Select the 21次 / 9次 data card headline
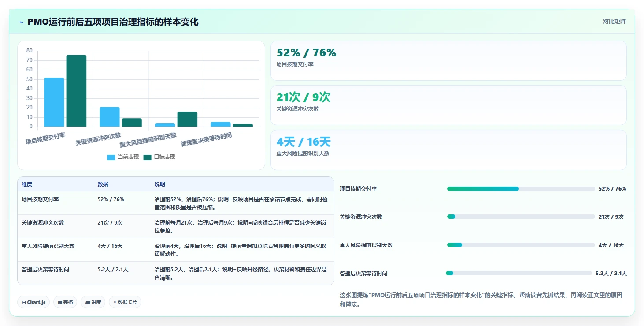The height and width of the screenshot is (326, 644). click(x=303, y=97)
